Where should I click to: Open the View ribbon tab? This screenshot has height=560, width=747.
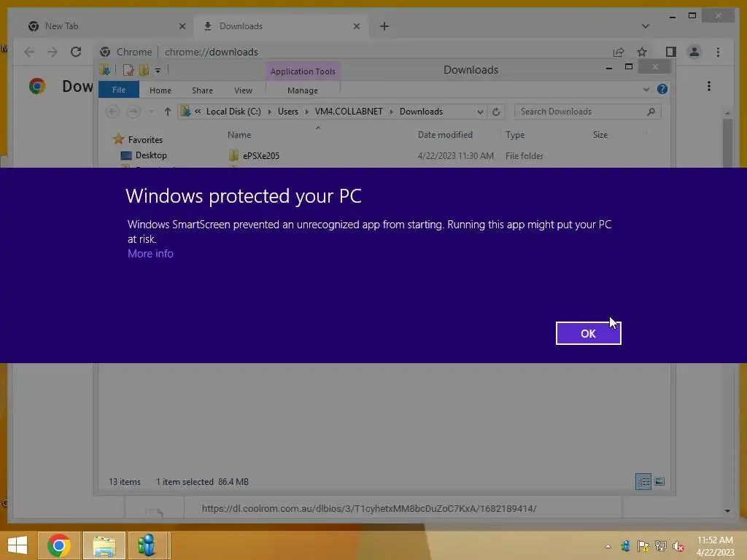point(243,90)
